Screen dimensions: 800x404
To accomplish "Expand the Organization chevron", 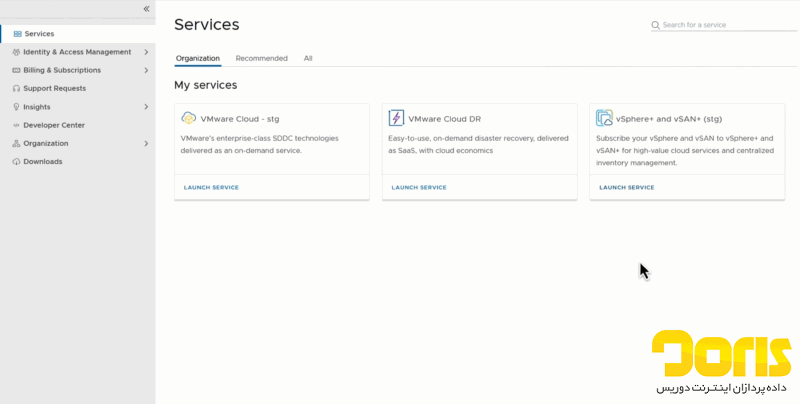I will 146,143.
